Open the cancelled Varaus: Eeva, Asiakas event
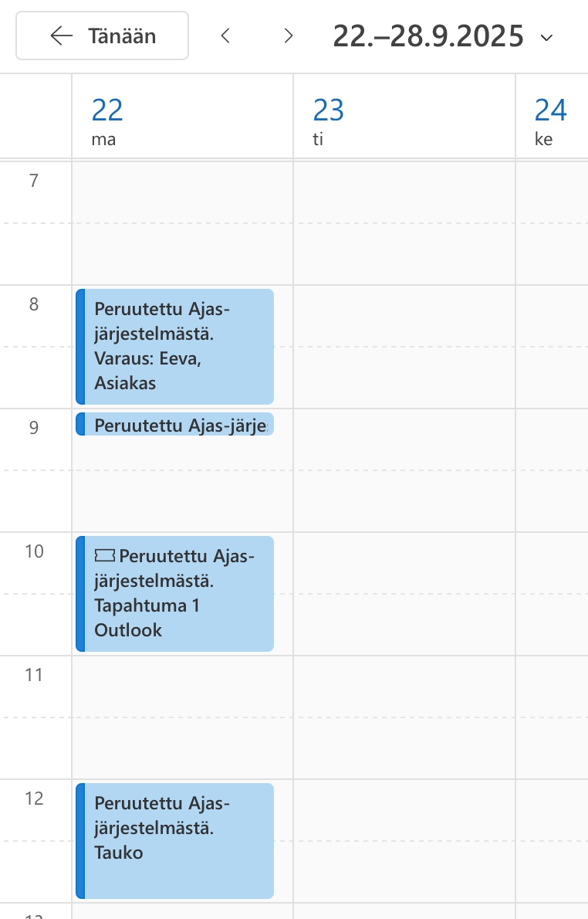Viewport: 588px width, 919px height. point(175,346)
